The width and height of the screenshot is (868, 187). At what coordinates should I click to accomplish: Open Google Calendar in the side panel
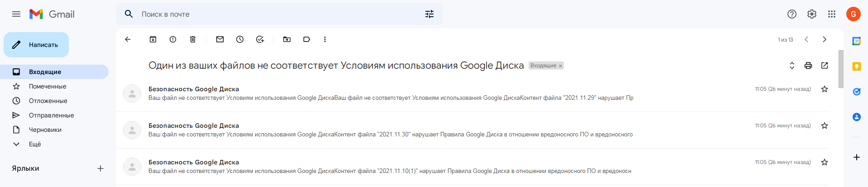coord(857,41)
